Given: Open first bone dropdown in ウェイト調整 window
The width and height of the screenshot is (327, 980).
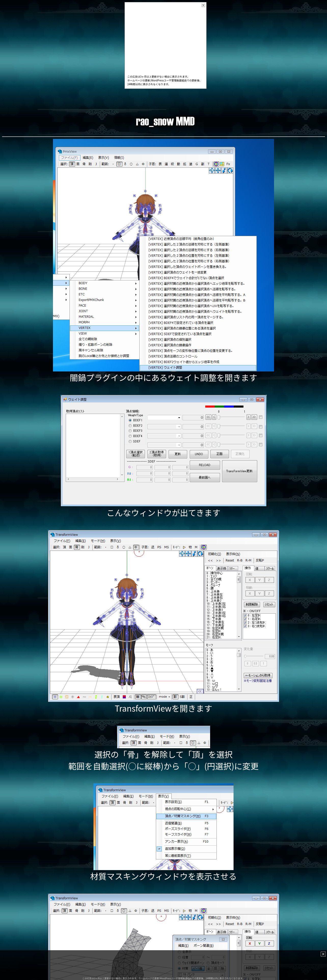Looking at the screenshot, I should point(164,417).
